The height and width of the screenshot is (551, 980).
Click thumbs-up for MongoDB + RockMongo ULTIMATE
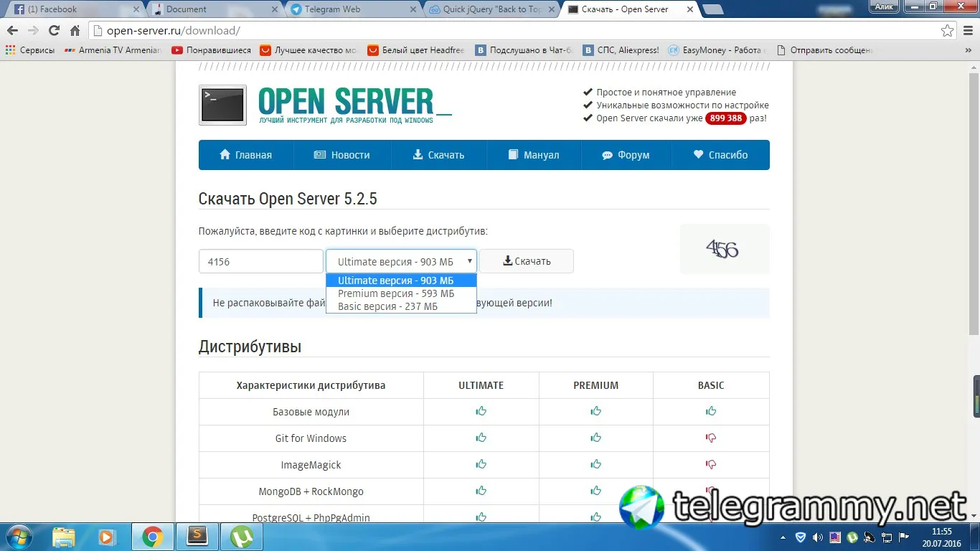pyautogui.click(x=481, y=491)
